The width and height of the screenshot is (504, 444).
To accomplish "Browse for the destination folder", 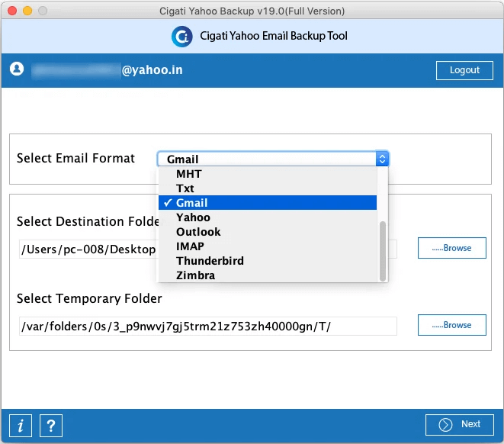I will (452, 248).
